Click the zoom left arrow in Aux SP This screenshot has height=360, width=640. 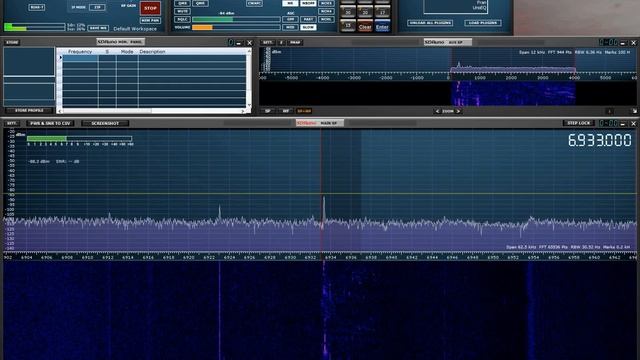(438, 111)
